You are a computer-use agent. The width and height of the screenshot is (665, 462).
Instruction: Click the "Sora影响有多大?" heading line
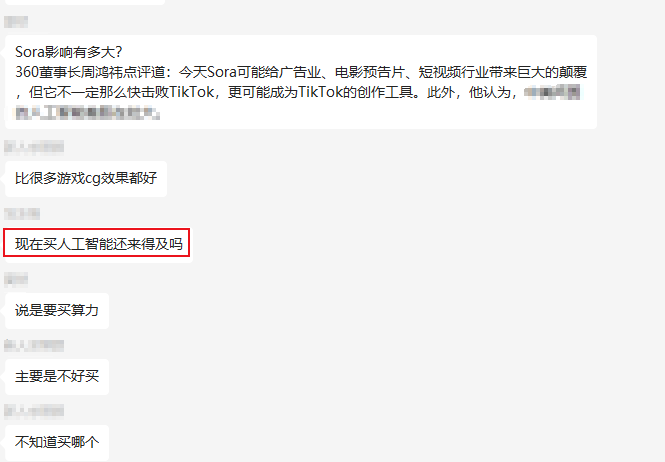[69, 52]
